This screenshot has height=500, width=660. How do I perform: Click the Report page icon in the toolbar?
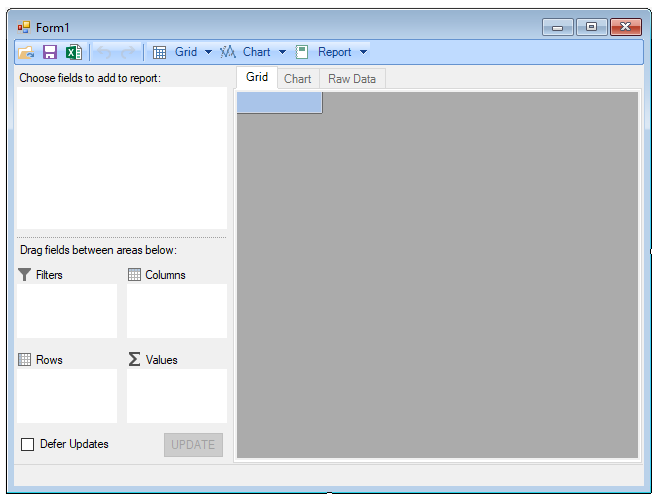pyautogui.click(x=302, y=52)
